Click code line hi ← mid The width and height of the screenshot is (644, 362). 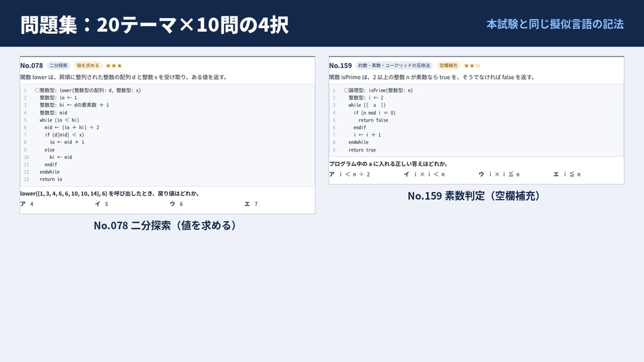click(x=61, y=157)
